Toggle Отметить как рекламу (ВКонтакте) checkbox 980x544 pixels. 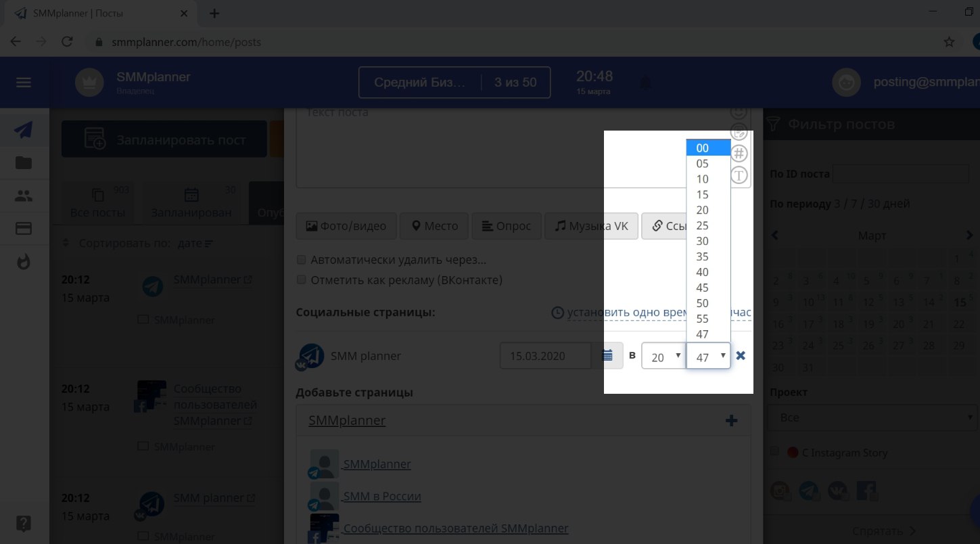301,279
